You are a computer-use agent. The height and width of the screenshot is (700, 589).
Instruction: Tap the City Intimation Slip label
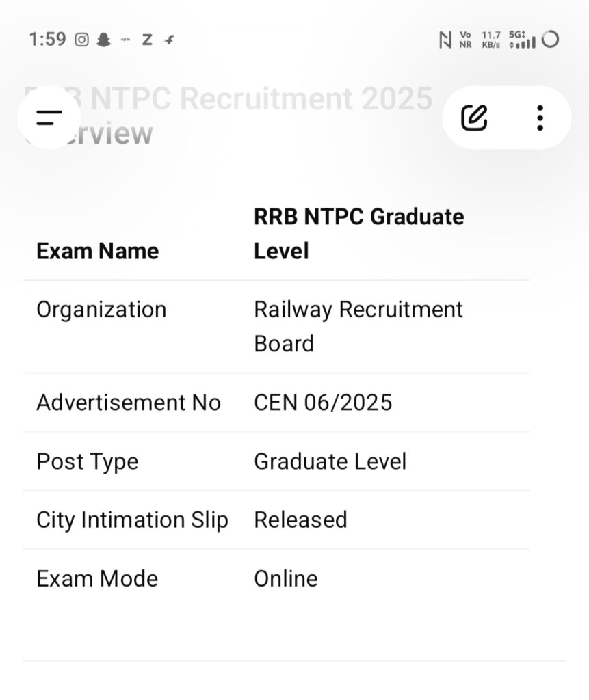pos(132,520)
